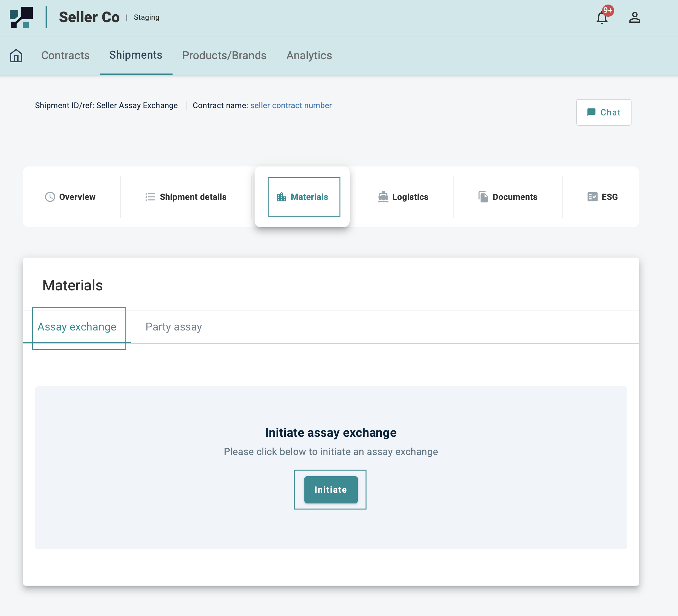Open the seller contract number link
This screenshot has height=616, width=678.
pos(291,105)
